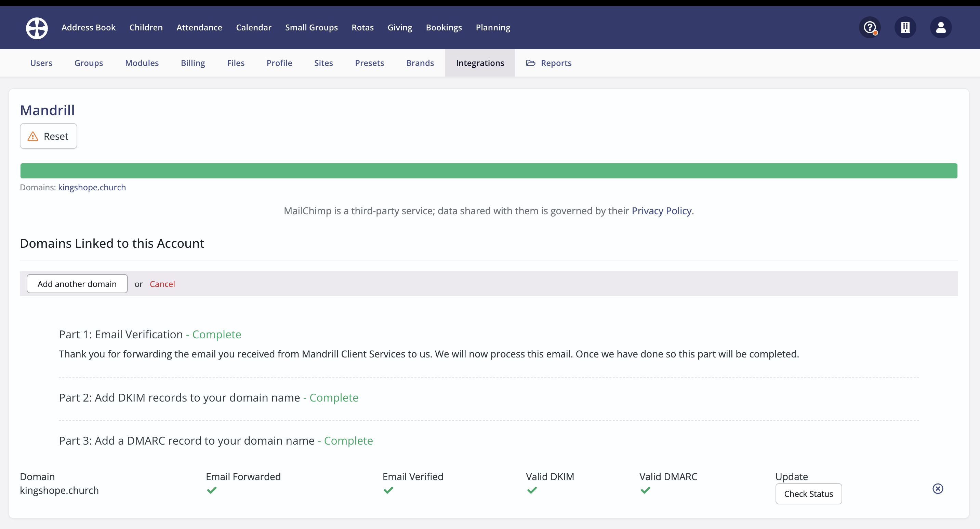This screenshot has width=980, height=529.
Task: Open Giving module
Action: pyautogui.click(x=399, y=27)
